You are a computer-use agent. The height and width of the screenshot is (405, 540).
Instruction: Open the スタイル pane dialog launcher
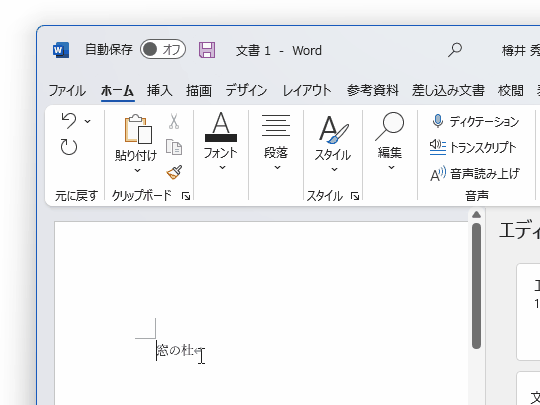(355, 196)
